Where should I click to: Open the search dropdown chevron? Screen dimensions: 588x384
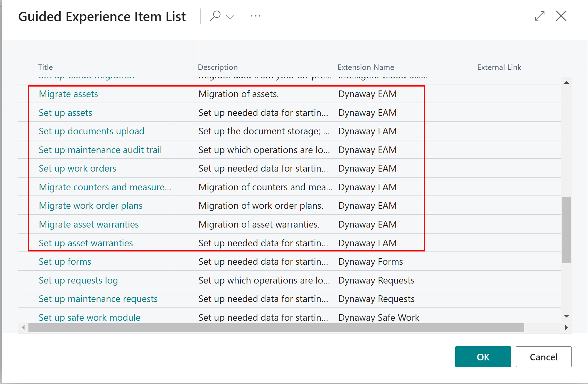[x=229, y=17]
